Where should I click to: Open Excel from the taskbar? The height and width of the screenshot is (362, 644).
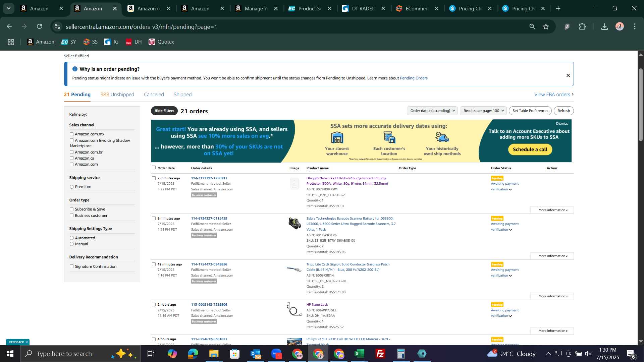coord(360,354)
